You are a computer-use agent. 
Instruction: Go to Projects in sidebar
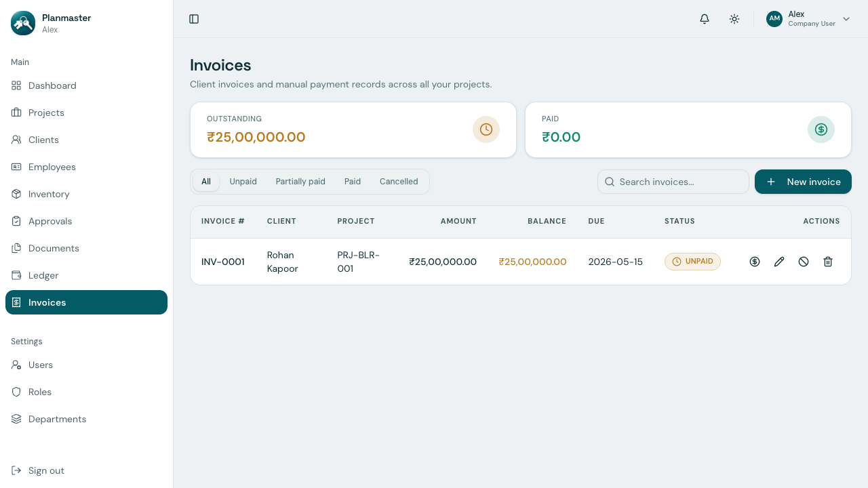[x=86, y=113]
